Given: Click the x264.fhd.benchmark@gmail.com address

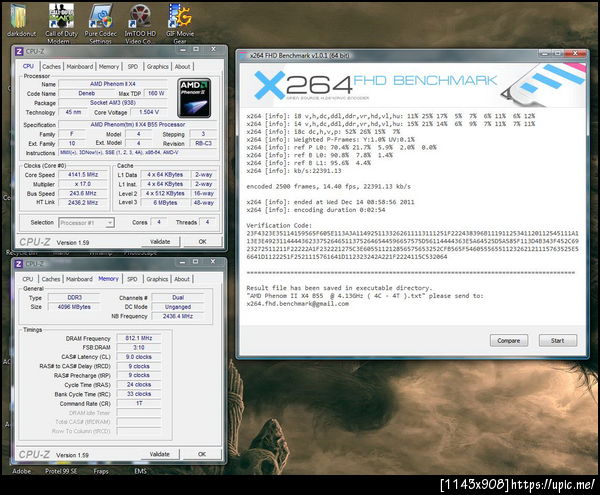Looking at the screenshot, I should point(297,304).
